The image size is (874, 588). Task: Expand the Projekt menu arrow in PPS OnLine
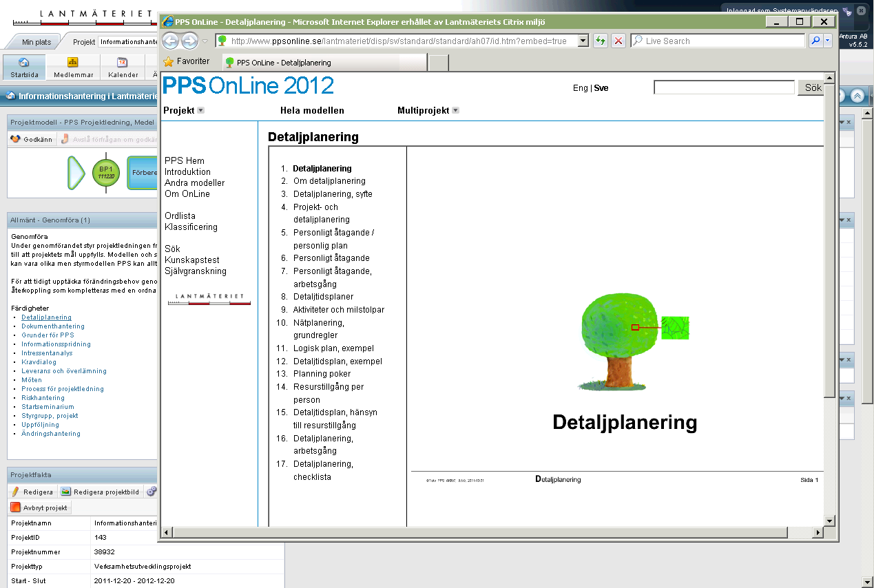click(200, 110)
